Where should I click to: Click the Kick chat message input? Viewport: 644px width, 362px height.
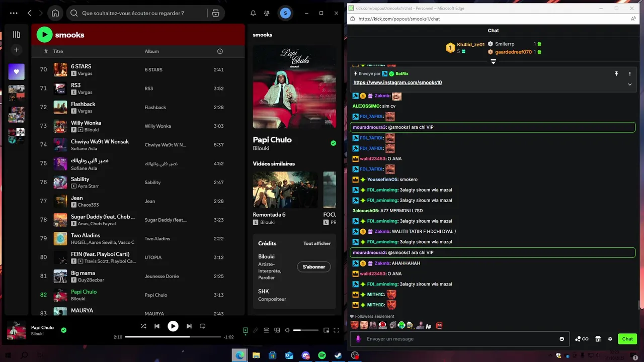click(459, 339)
